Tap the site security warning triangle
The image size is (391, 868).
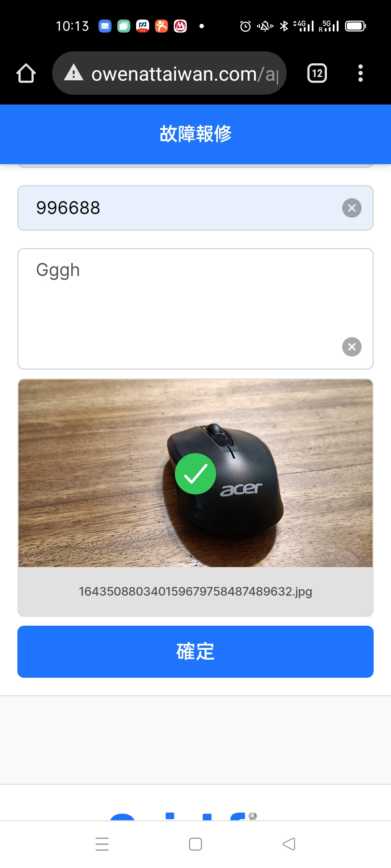[74, 73]
